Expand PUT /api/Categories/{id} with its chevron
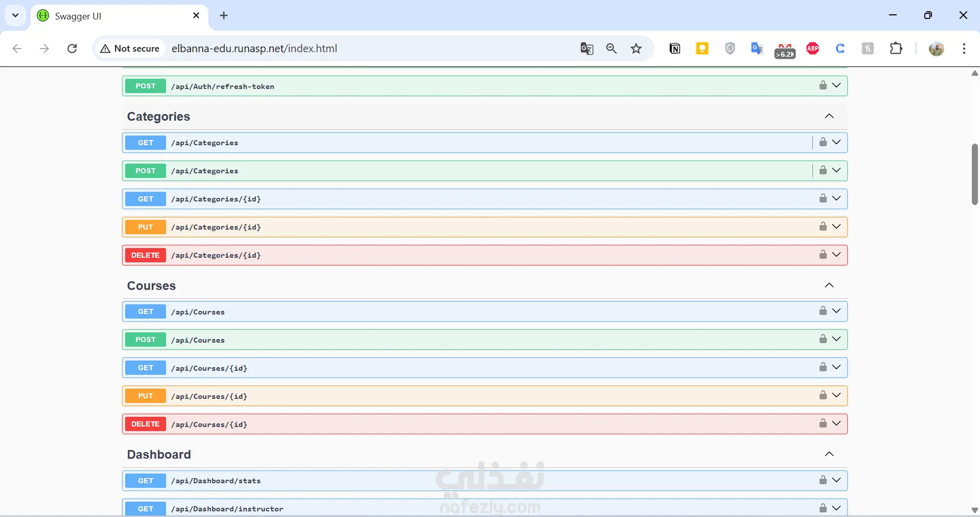 point(836,227)
